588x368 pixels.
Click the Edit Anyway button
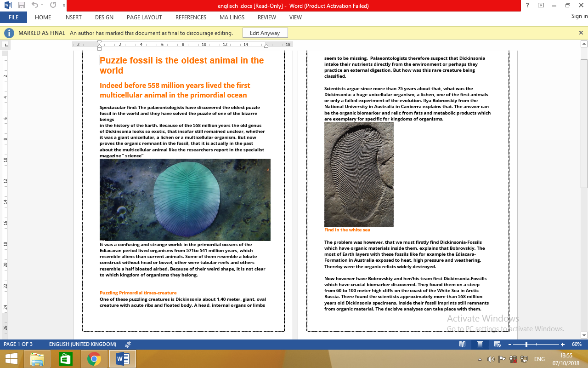(265, 33)
